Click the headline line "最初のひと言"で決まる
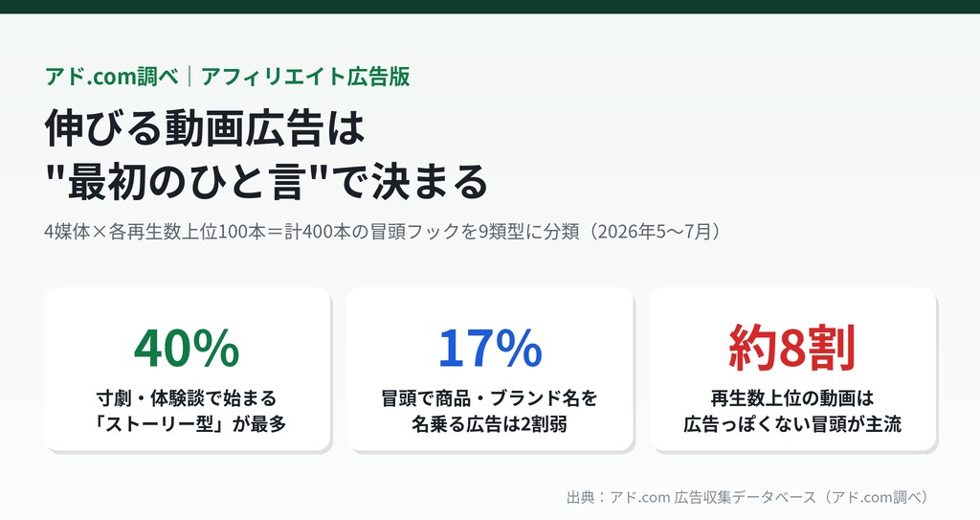Screen dimensions: 980x520 267,182
